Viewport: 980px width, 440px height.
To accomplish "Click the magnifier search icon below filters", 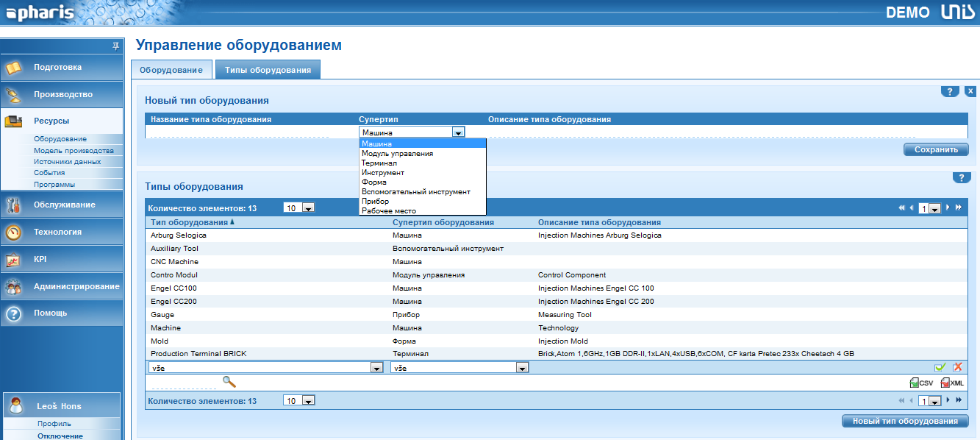I will pyautogui.click(x=229, y=381).
